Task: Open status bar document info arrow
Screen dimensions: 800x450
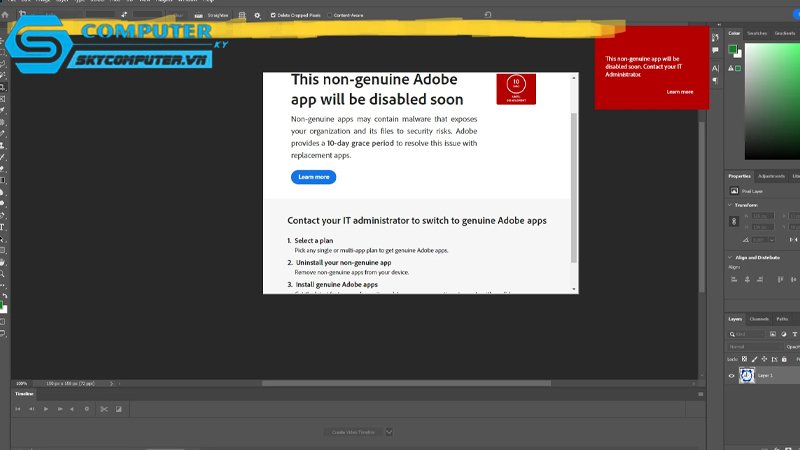Action: [x=111, y=383]
